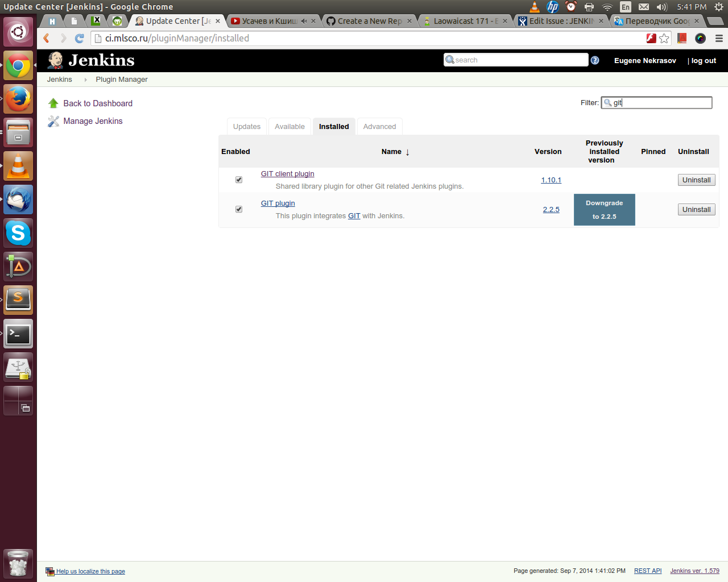Bookmark this page with the star icon
The height and width of the screenshot is (582, 728).
tap(664, 38)
